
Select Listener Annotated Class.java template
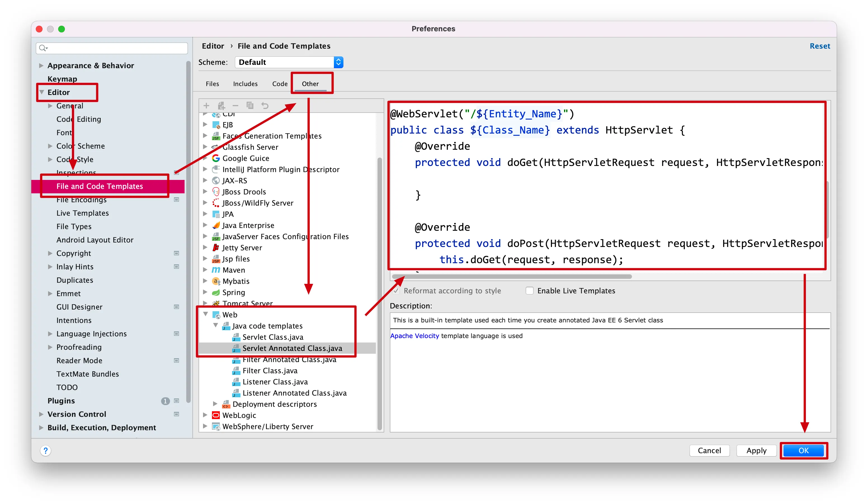pyautogui.click(x=294, y=393)
